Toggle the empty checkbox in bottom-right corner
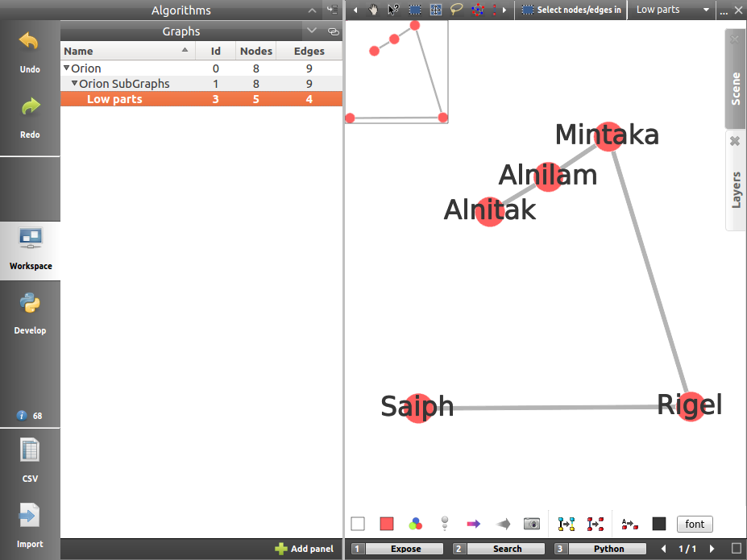The image size is (747, 560). pyautogui.click(x=736, y=549)
